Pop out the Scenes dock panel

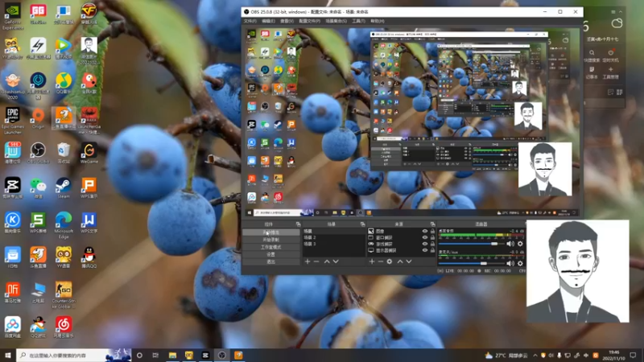363,224
